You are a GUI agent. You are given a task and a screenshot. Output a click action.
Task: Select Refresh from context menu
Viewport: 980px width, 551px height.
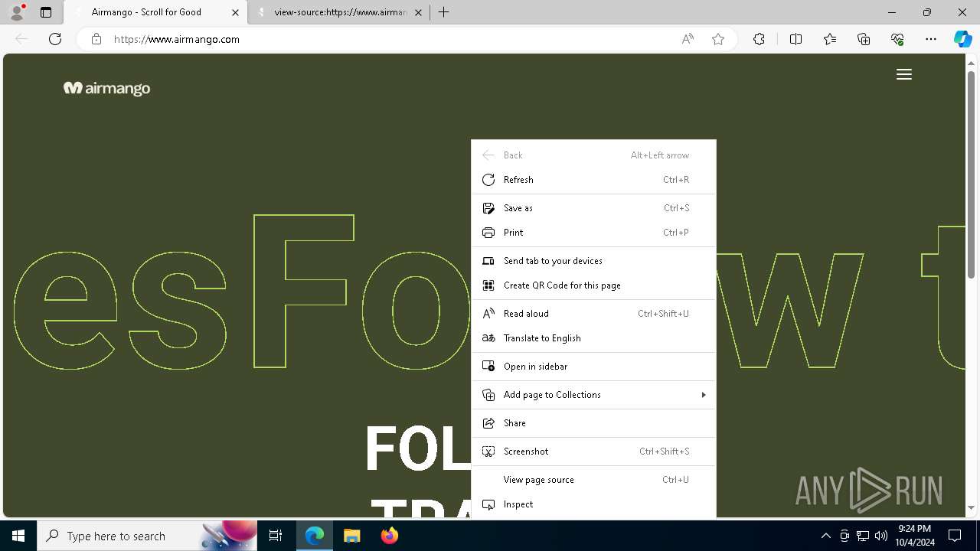pos(593,180)
